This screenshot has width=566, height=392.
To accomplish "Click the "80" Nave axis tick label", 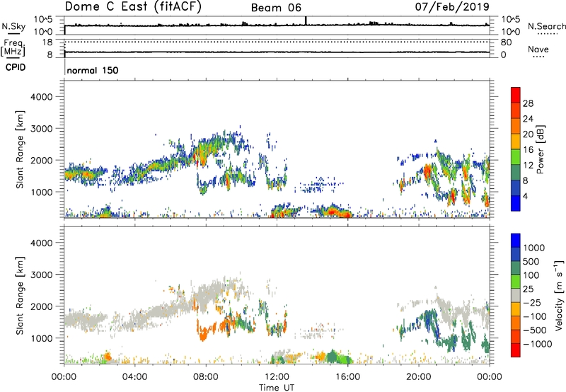I will click(506, 42).
